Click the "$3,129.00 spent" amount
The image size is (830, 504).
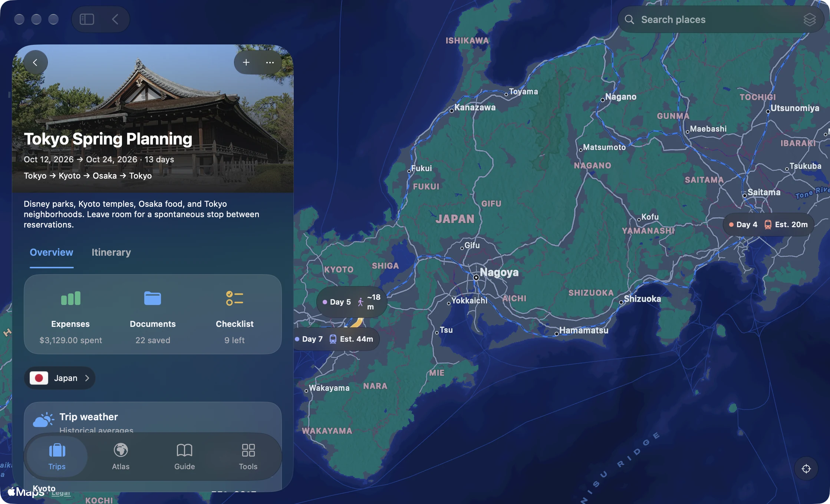coord(70,340)
